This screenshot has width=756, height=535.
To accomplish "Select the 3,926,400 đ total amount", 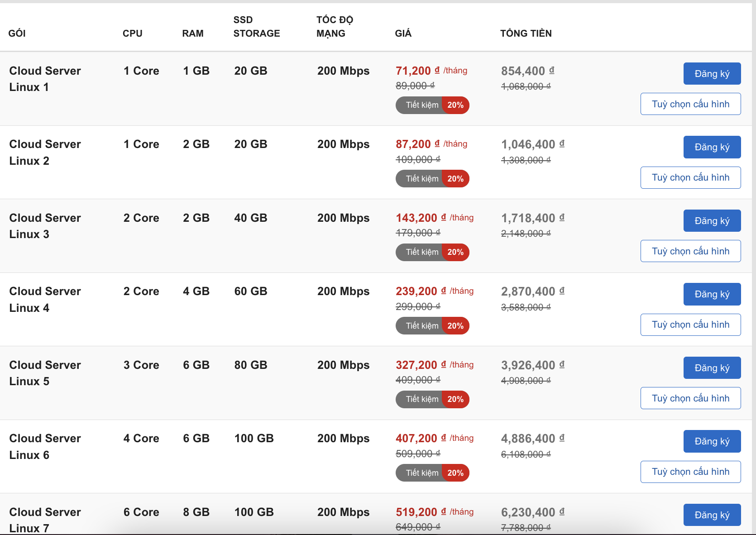I will pyautogui.click(x=533, y=365).
